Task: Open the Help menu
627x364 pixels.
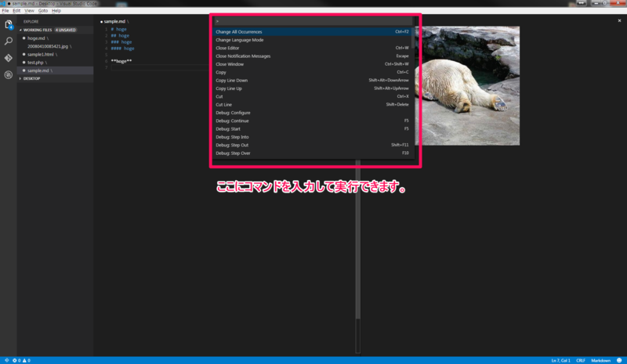Action: pos(56,11)
